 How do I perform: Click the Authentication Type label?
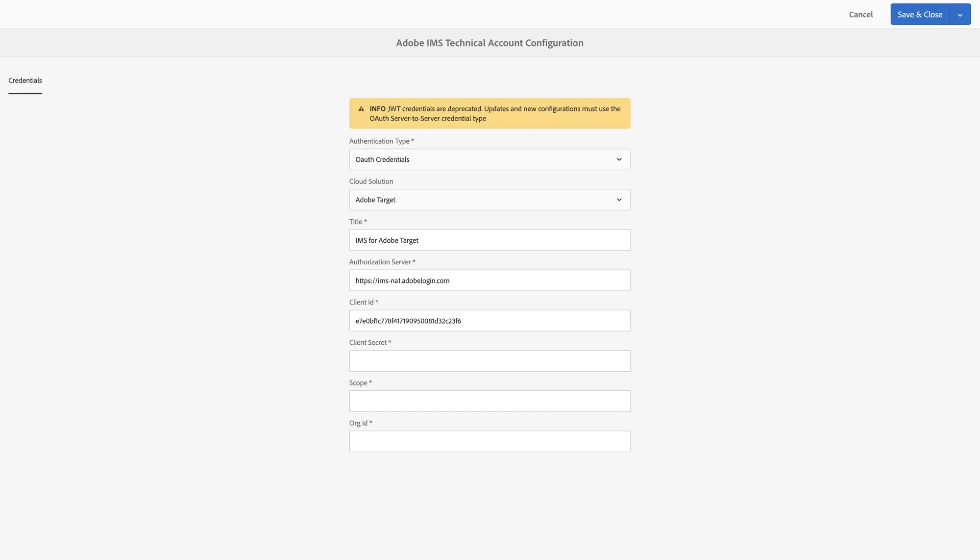[x=379, y=141]
